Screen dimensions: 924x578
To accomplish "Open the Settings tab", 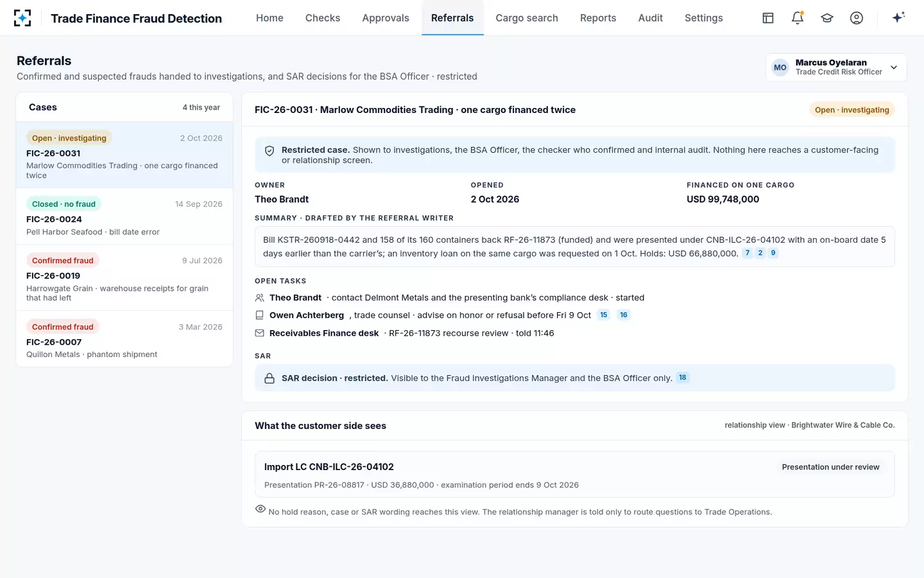I will point(704,18).
